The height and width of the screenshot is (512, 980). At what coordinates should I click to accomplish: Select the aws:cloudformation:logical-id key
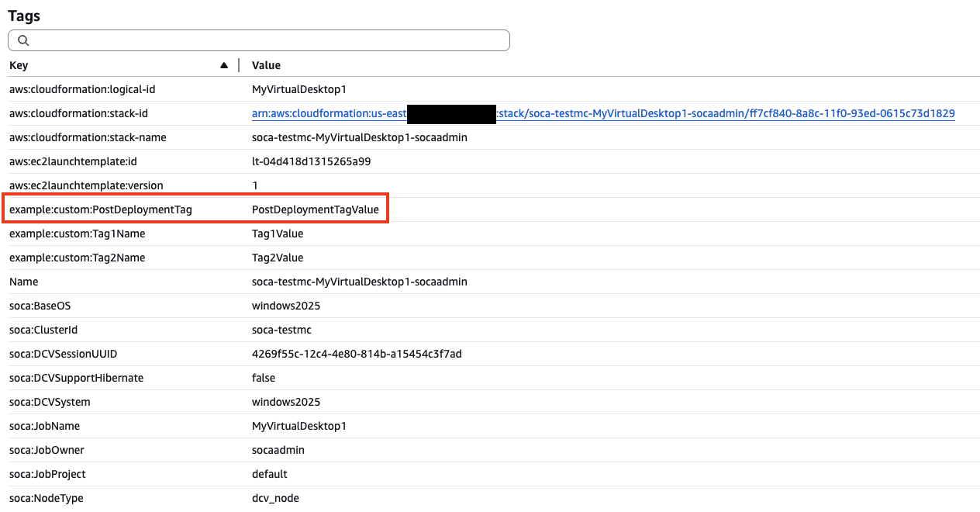tap(82, 90)
